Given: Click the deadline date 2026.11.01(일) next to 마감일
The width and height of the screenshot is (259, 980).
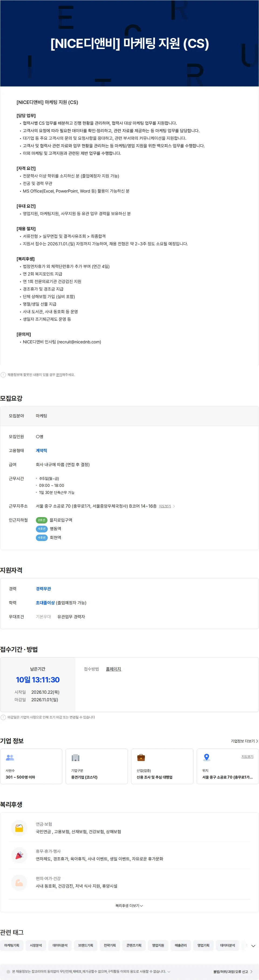Looking at the screenshot, I should pyautogui.click(x=45, y=700).
